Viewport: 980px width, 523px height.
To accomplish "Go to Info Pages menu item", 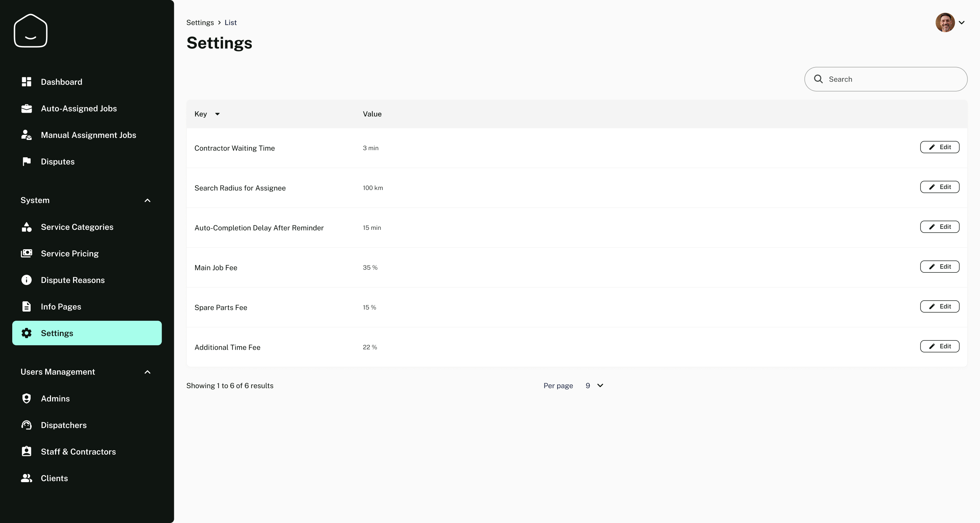I will (61, 306).
